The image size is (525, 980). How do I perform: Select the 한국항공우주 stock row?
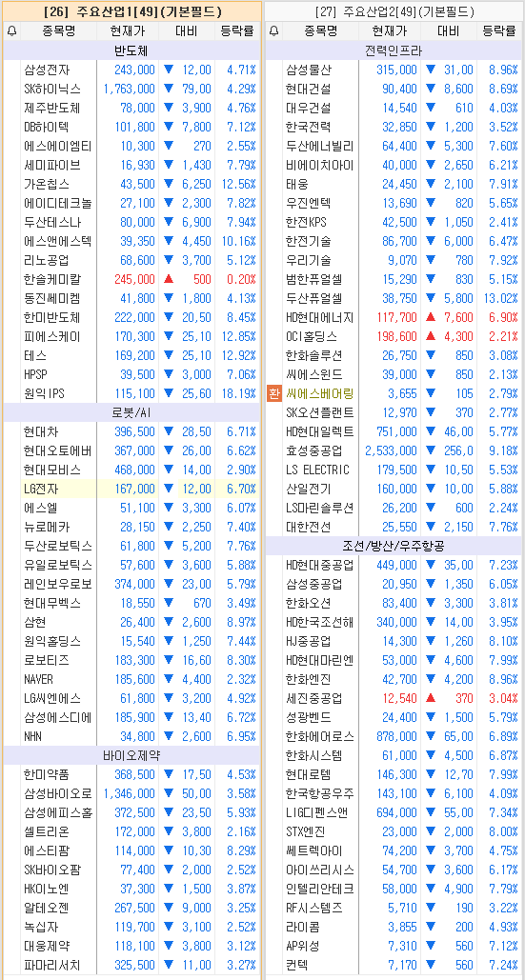pos(394,793)
